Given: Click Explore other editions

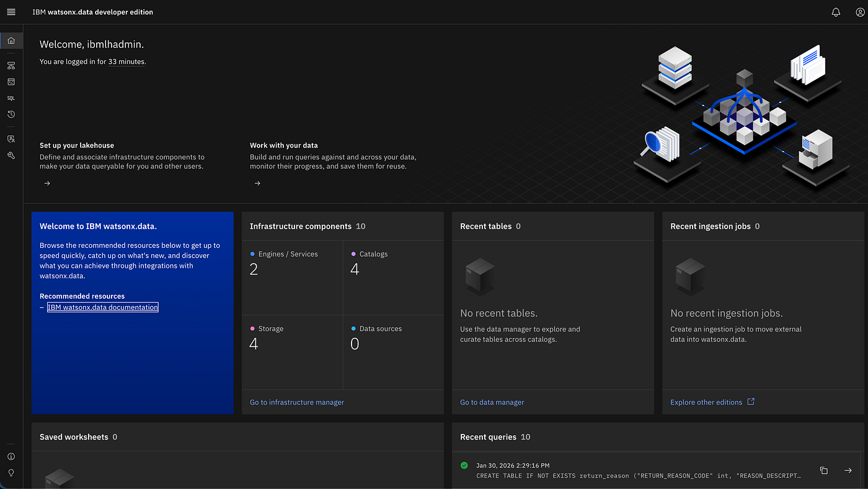Looking at the screenshot, I should coord(706,402).
